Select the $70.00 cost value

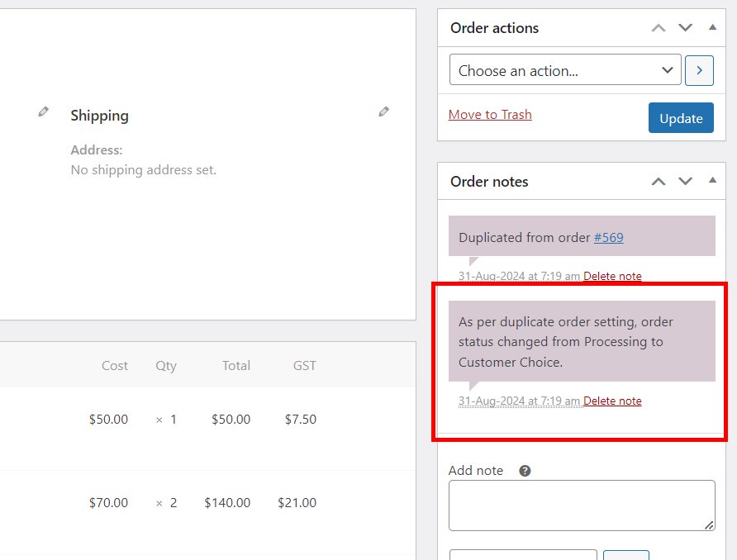pos(108,503)
